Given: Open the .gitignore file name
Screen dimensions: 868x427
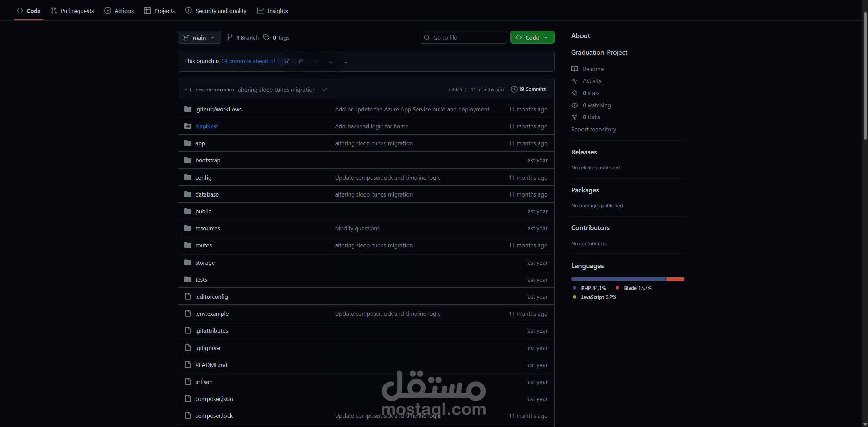Looking at the screenshot, I should tap(208, 348).
